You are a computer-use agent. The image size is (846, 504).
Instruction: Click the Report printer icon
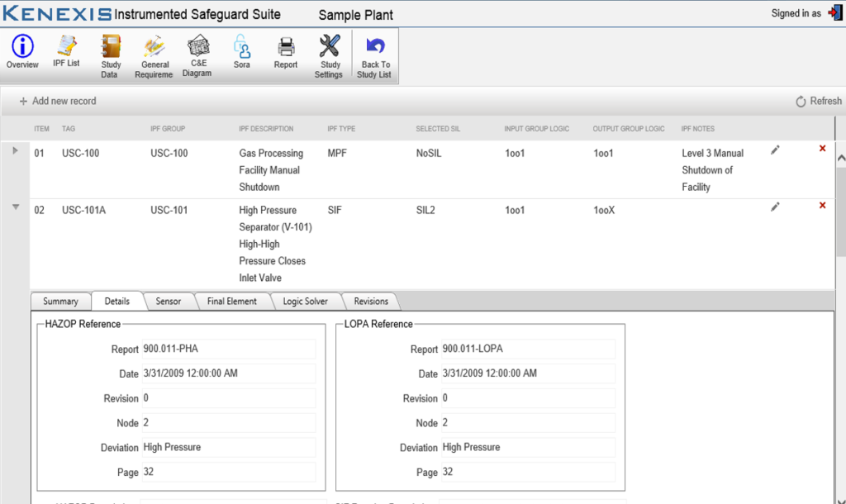click(x=286, y=53)
